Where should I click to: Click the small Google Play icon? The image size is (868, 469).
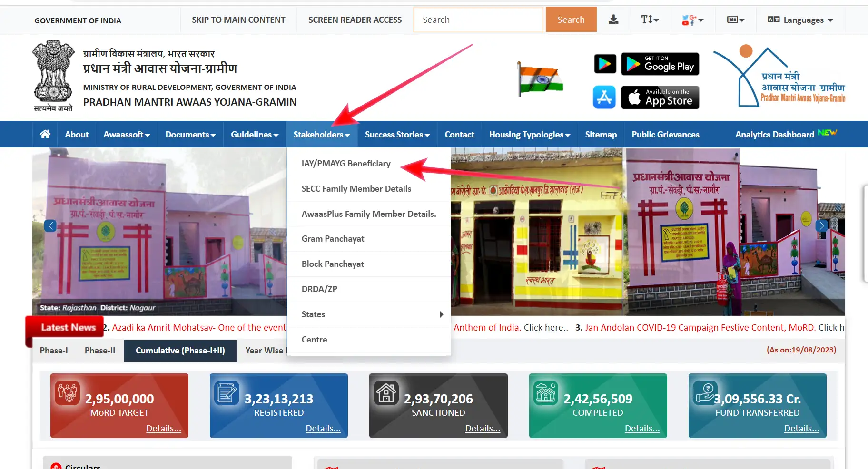click(x=605, y=64)
